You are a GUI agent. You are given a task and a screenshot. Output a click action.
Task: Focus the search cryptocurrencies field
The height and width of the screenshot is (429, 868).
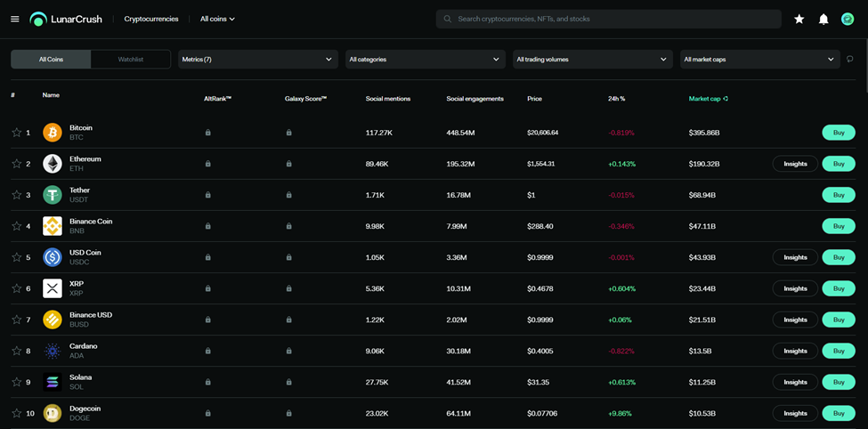coord(608,19)
